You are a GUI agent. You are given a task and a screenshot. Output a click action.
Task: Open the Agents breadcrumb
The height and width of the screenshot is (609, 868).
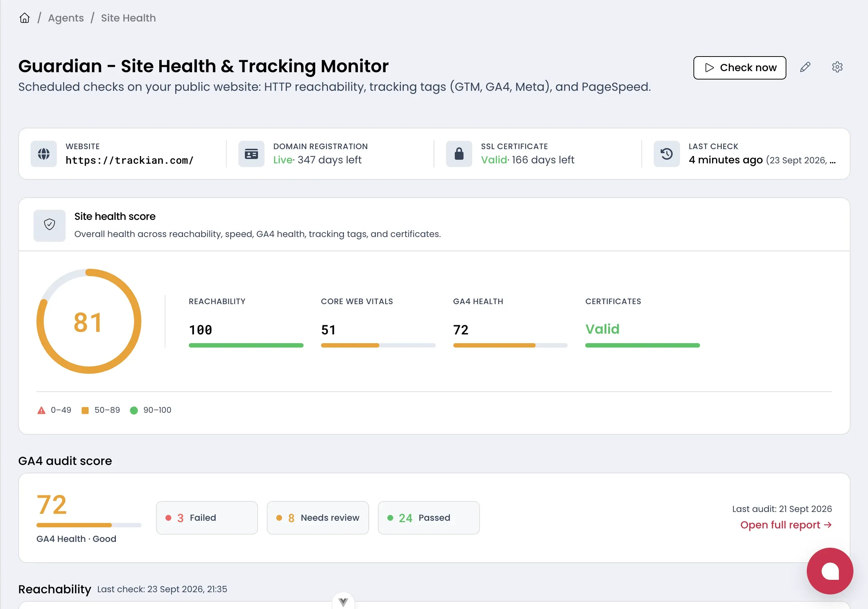tap(66, 18)
